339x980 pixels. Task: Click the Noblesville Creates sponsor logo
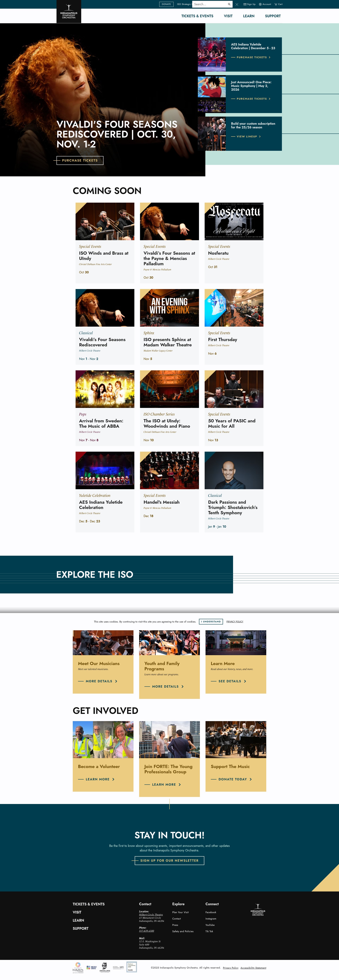point(91,967)
